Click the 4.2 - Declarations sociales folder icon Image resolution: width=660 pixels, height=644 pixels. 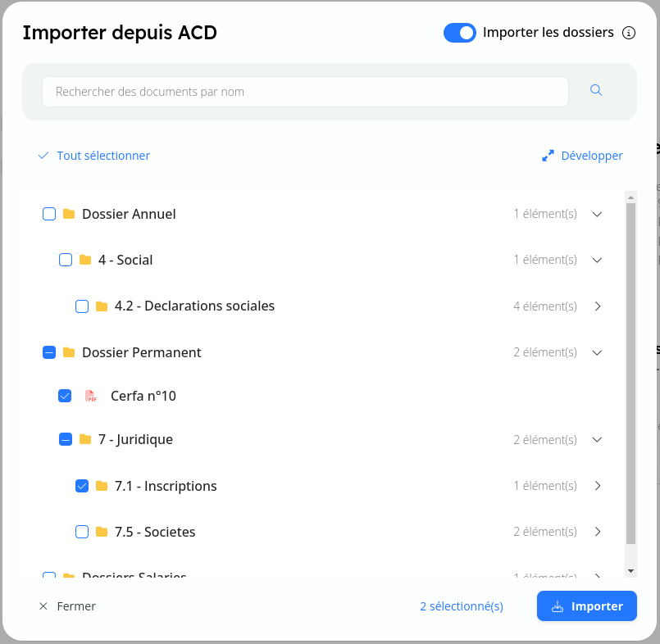[x=102, y=306]
